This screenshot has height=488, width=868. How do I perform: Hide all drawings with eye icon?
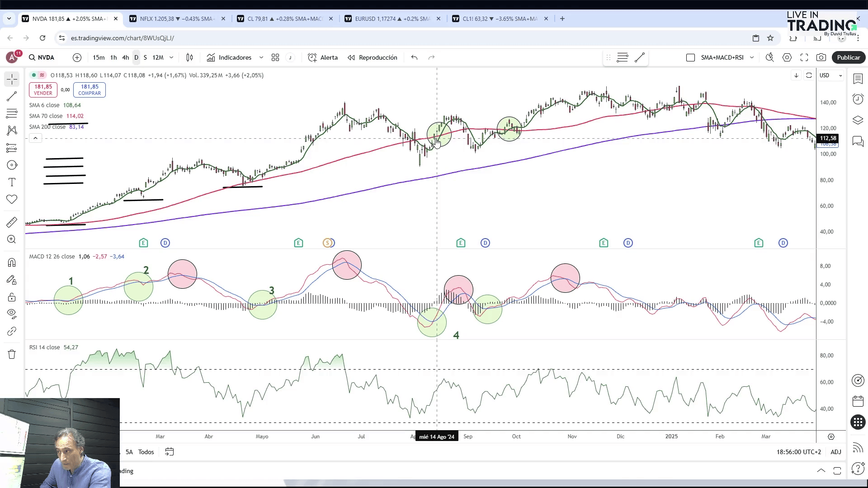pyautogui.click(x=12, y=314)
